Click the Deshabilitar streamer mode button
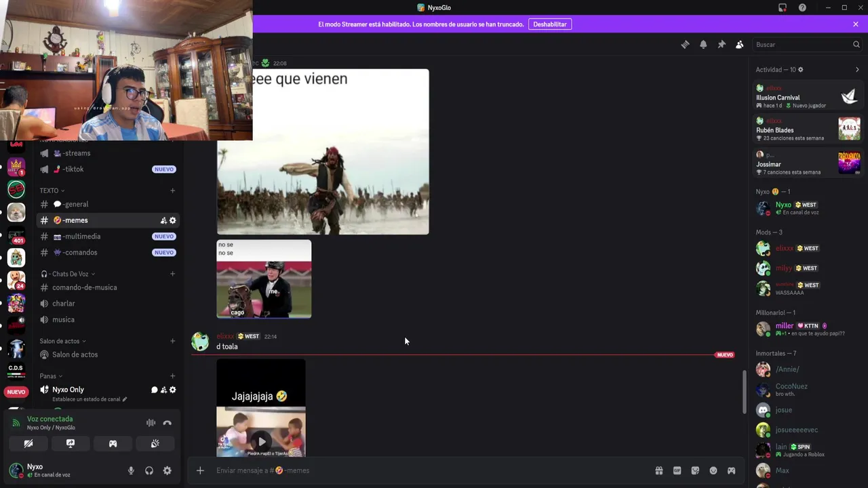This screenshot has height=488, width=868. [550, 24]
